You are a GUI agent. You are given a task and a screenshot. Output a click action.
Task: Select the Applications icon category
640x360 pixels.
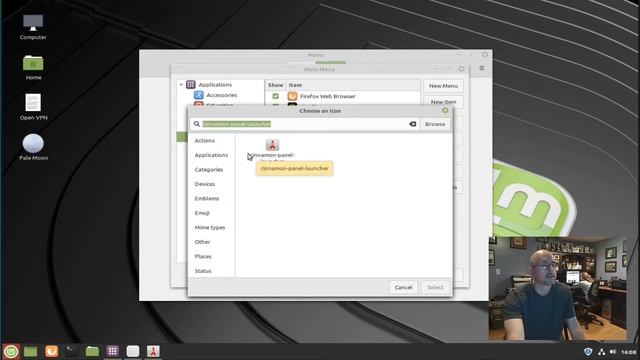click(x=211, y=155)
